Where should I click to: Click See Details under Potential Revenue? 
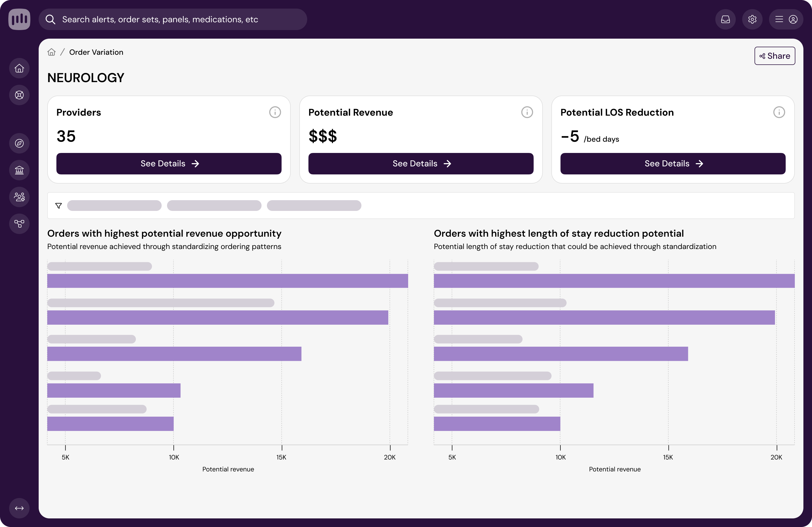[421, 164]
